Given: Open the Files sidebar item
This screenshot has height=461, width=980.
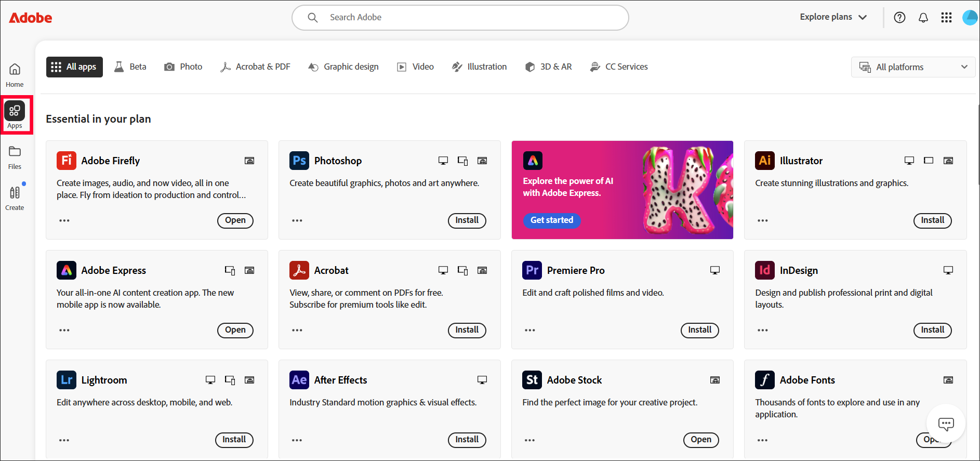Looking at the screenshot, I should pos(15,157).
